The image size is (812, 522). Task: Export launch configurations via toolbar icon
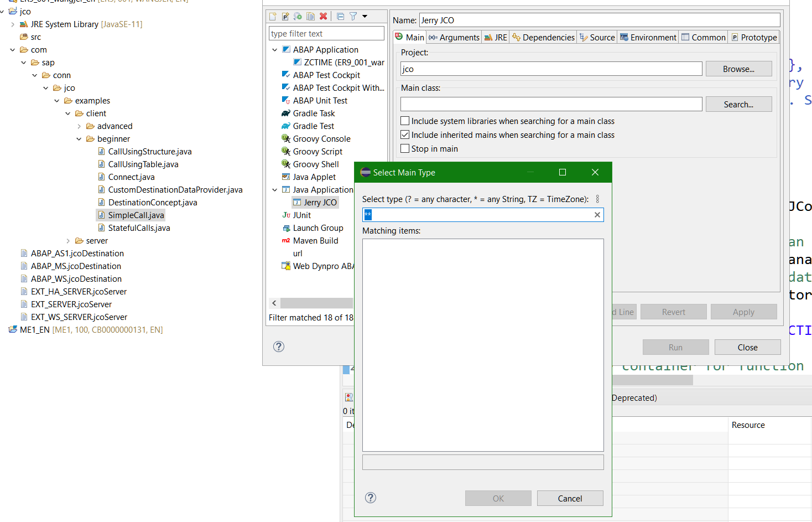tap(298, 17)
